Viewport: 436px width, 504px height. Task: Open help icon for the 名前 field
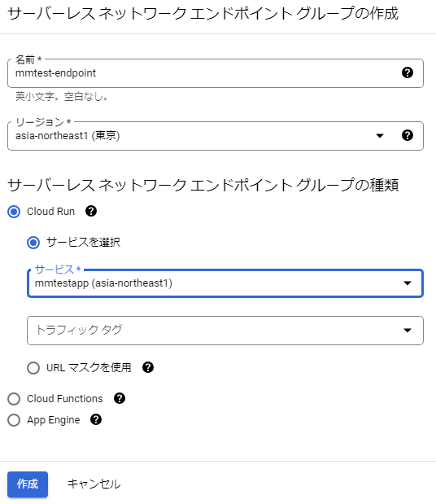point(407,72)
